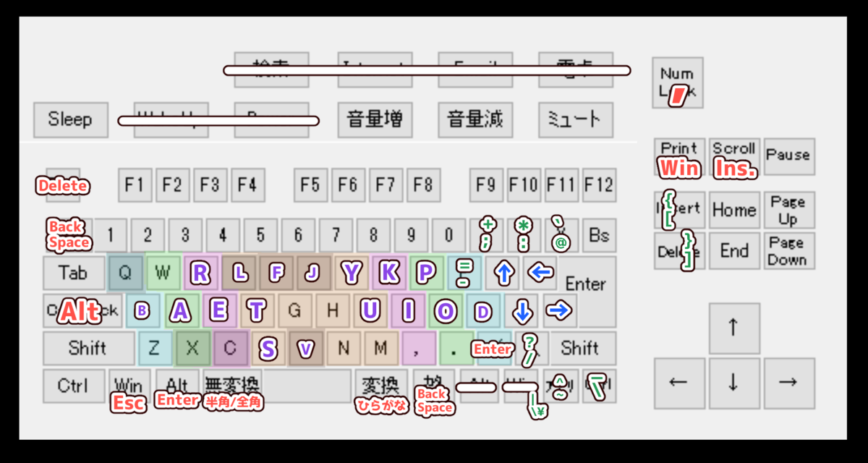Image resolution: width=868 pixels, height=463 pixels.
Task: Click the blue up-arrow remapped key
Action: 503,273
